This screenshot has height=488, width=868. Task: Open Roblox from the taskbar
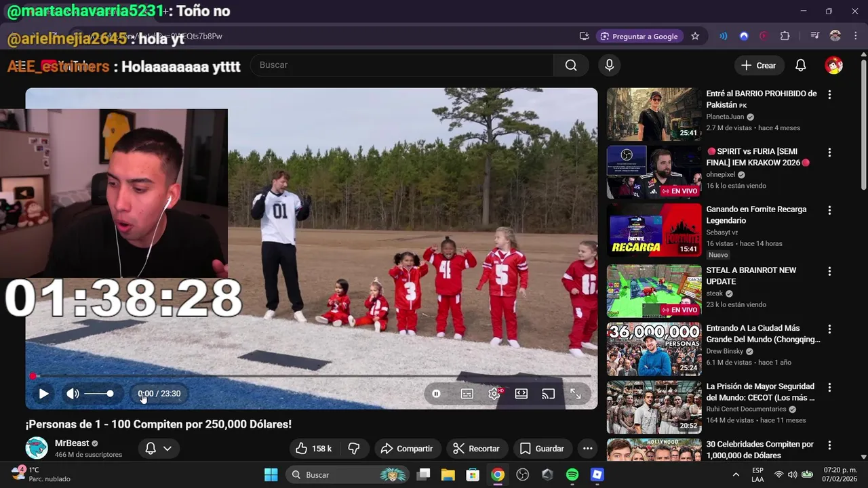[x=597, y=474]
